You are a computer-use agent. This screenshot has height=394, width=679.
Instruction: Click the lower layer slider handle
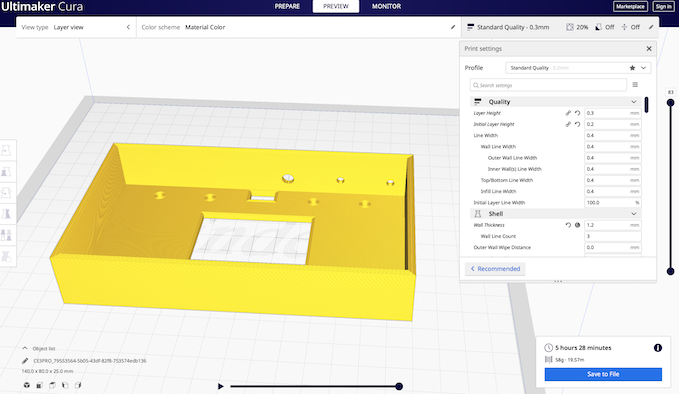pos(670,271)
